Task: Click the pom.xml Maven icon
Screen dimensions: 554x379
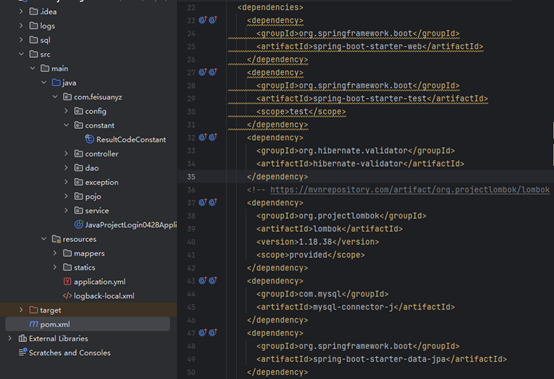Action: coord(34,324)
